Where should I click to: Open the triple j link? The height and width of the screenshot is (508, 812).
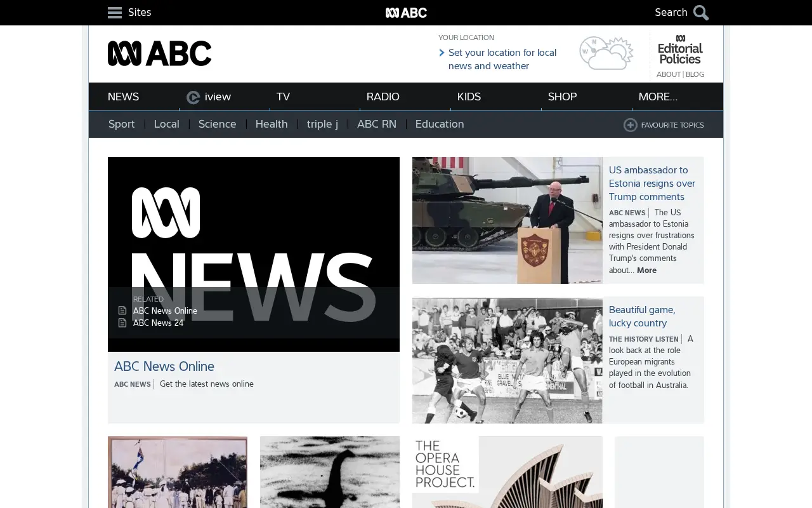point(322,124)
